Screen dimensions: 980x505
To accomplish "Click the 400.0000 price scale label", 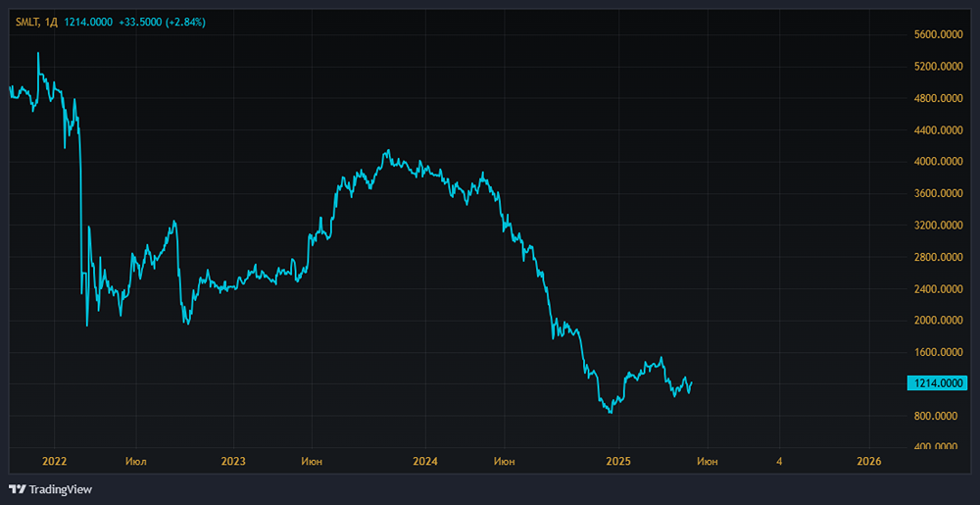I will (939, 447).
